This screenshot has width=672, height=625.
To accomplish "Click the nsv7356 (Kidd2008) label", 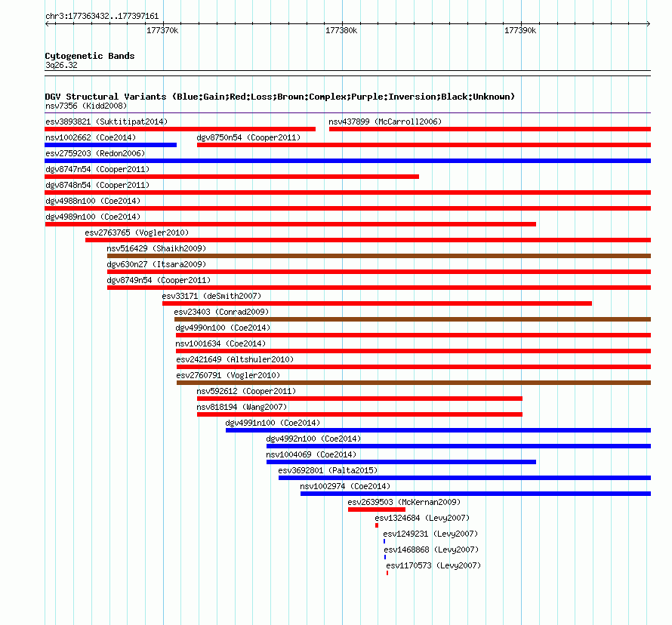I will (86, 106).
